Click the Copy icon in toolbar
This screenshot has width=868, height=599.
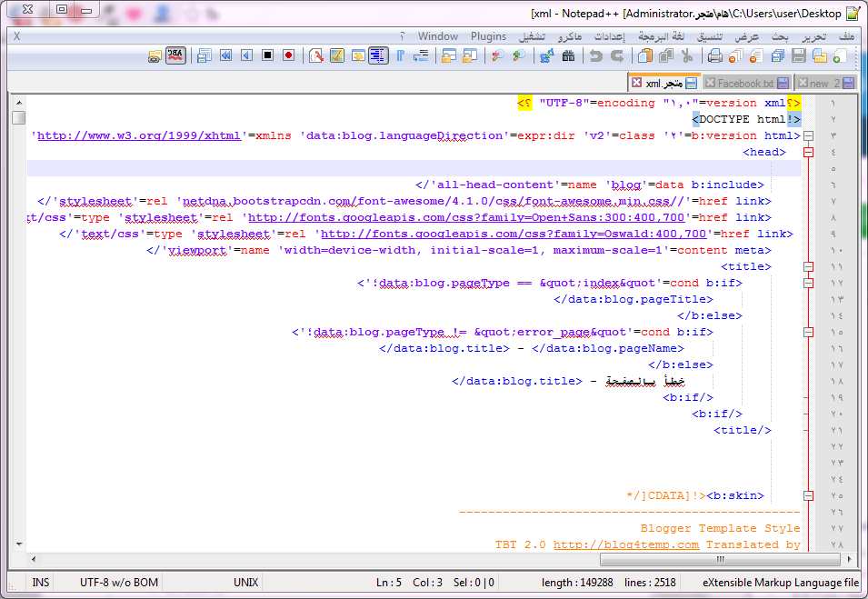(666, 55)
